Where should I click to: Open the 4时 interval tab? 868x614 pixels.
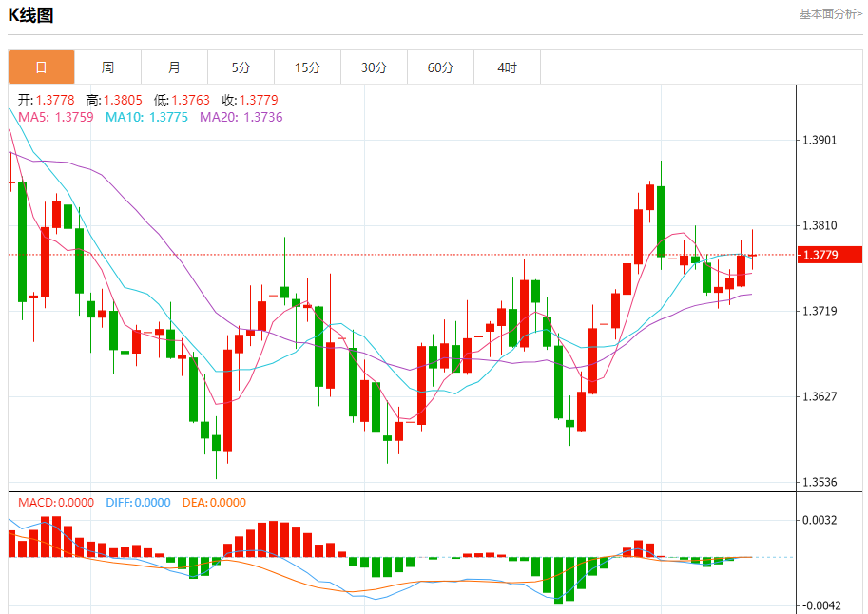click(507, 67)
